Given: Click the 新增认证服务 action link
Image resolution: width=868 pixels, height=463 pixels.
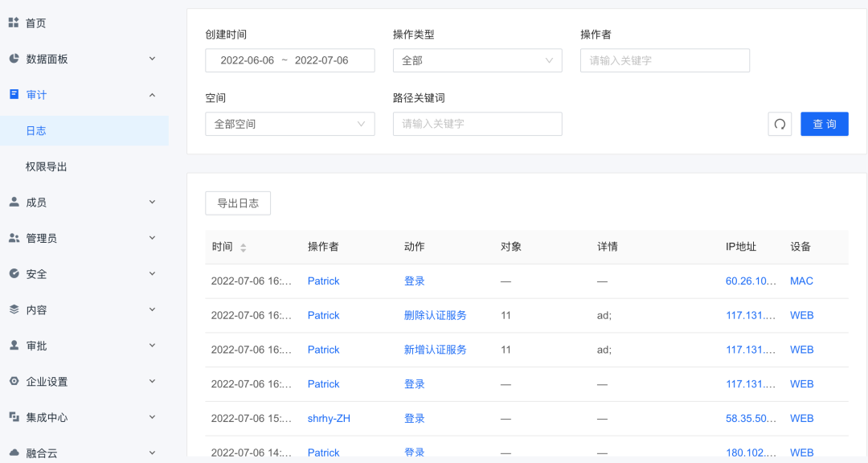Looking at the screenshot, I should click(x=435, y=350).
